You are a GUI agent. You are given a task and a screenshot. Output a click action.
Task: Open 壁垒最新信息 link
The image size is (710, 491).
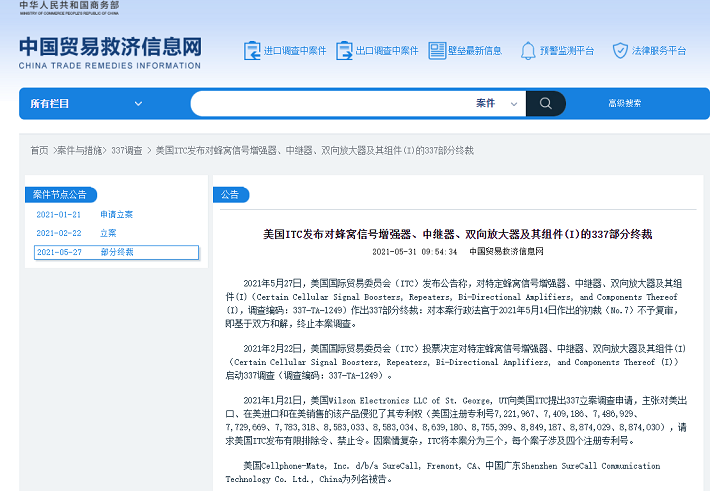pos(475,51)
